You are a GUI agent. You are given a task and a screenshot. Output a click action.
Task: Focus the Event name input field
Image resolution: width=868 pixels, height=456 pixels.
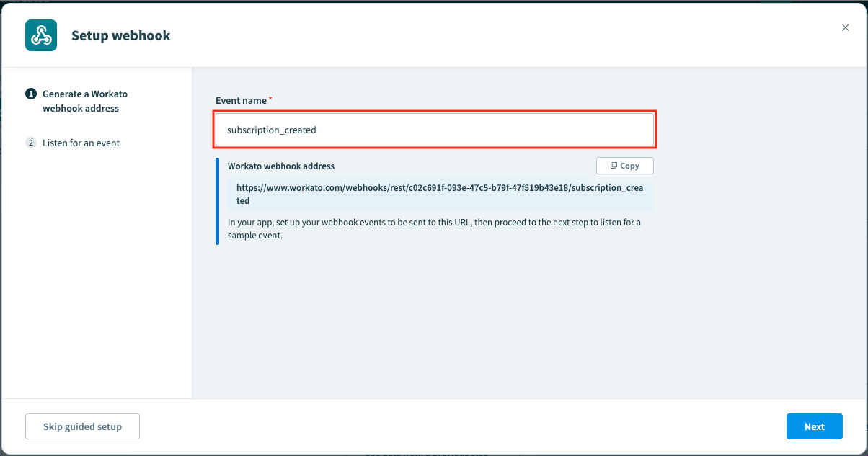pos(435,130)
